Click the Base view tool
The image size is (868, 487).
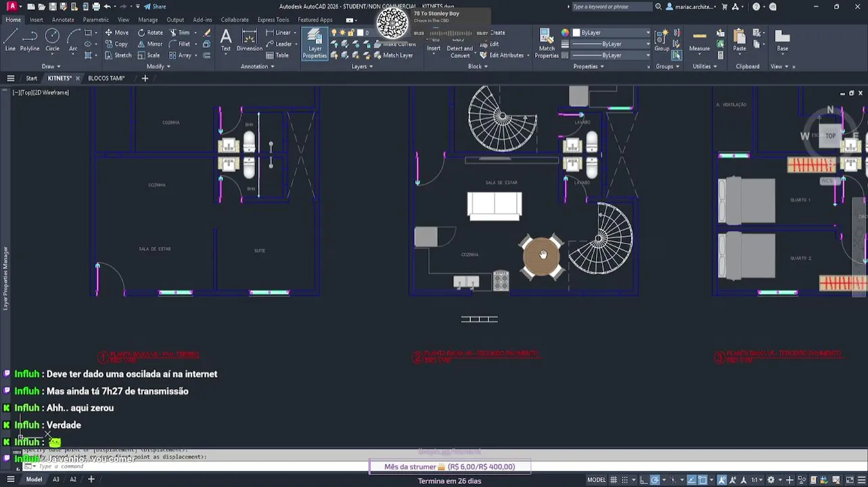(782, 40)
